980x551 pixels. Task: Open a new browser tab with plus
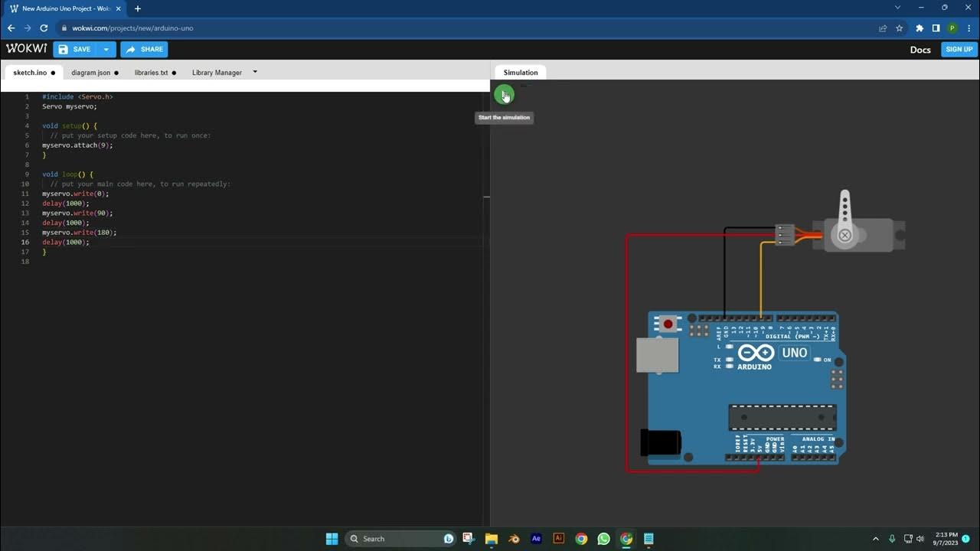tap(138, 8)
